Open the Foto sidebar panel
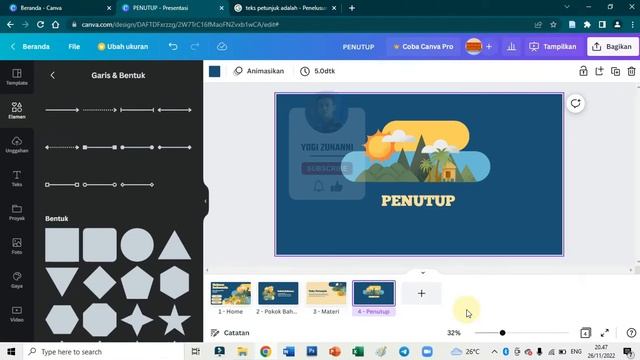This screenshot has height=360, width=640. pos(17,246)
